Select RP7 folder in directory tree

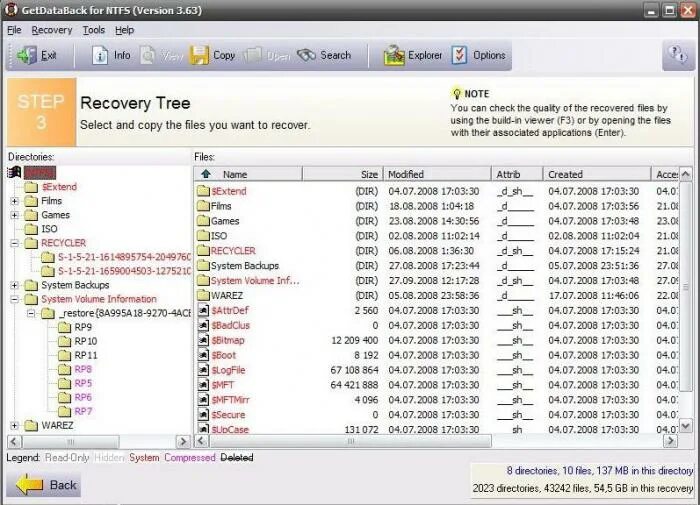pyautogui.click(x=83, y=411)
